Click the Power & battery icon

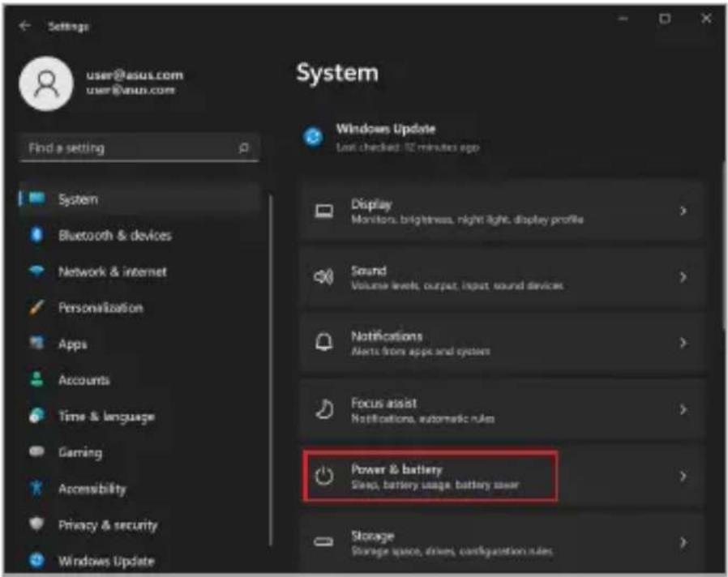click(x=323, y=476)
